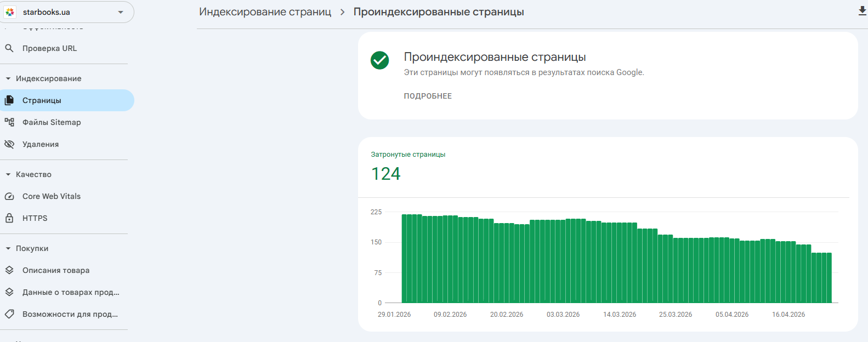Click the Затронутые страницы label

tap(408, 155)
